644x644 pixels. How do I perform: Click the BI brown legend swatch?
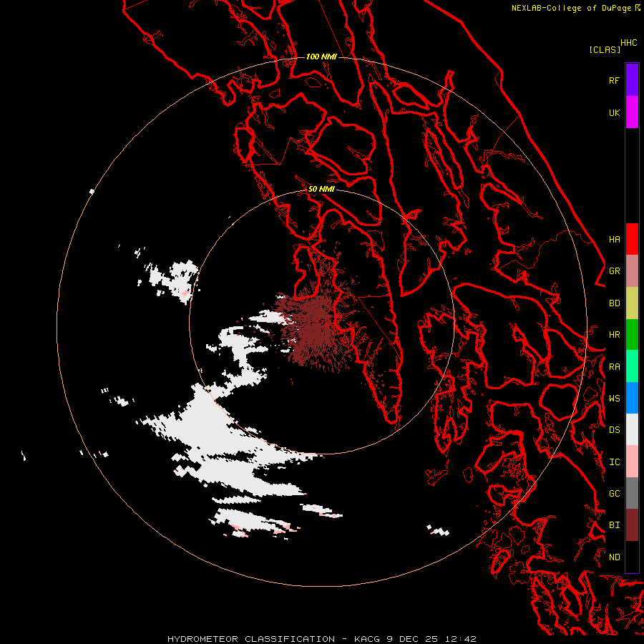pyautogui.click(x=632, y=525)
